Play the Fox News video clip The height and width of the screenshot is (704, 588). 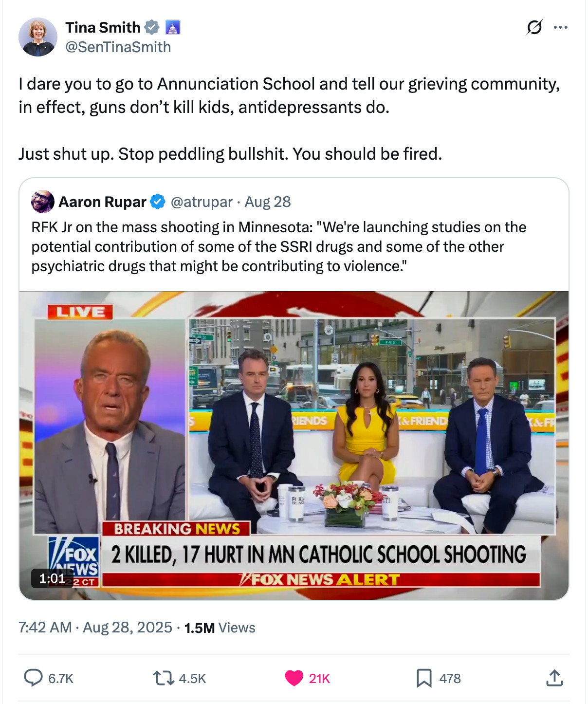coord(294,445)
